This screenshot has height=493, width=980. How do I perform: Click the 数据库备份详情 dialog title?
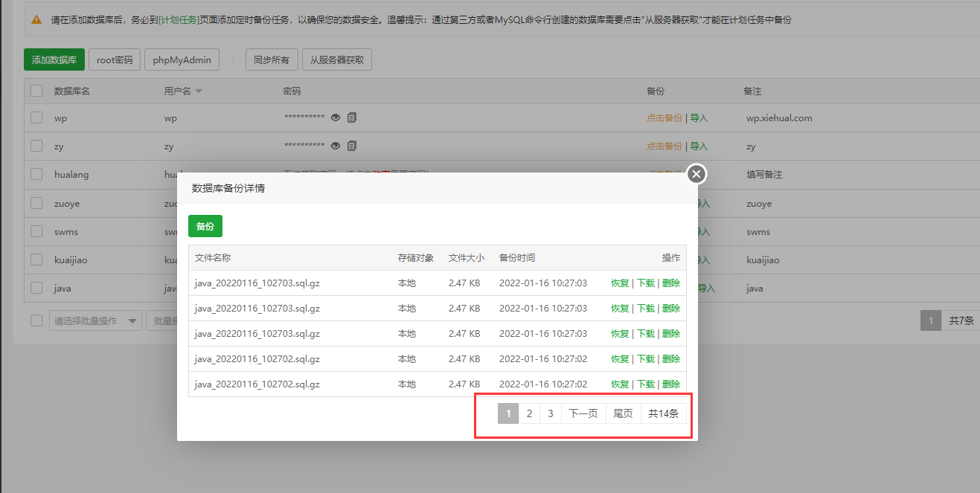(228, 188)
